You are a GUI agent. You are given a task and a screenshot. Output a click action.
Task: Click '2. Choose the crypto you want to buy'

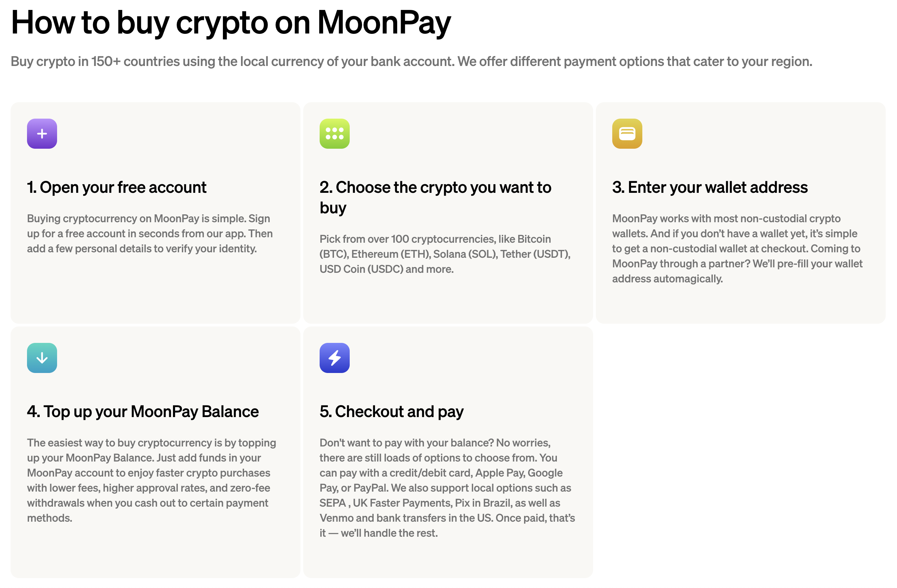pos(435,198)
